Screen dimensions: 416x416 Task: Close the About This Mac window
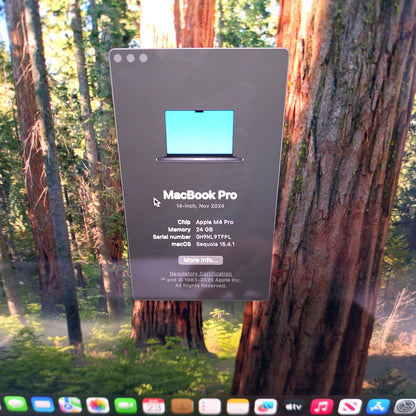pyautogui.click(x=118, y=58)
